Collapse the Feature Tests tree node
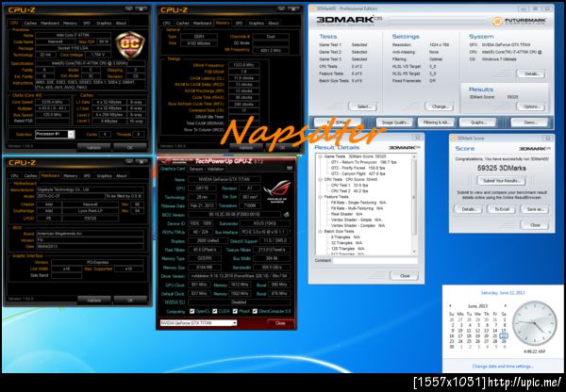 click(x=320, y=197)
